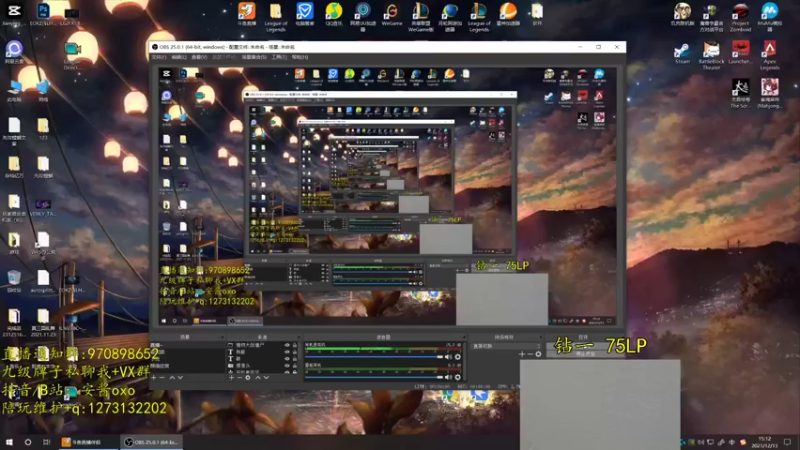
Task: Open the QQ Music desktop shortcut
Action: tap(334, 14)
